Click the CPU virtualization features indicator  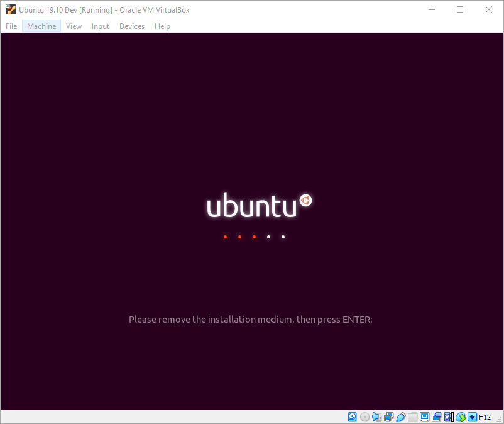click(x=449, y=417)
